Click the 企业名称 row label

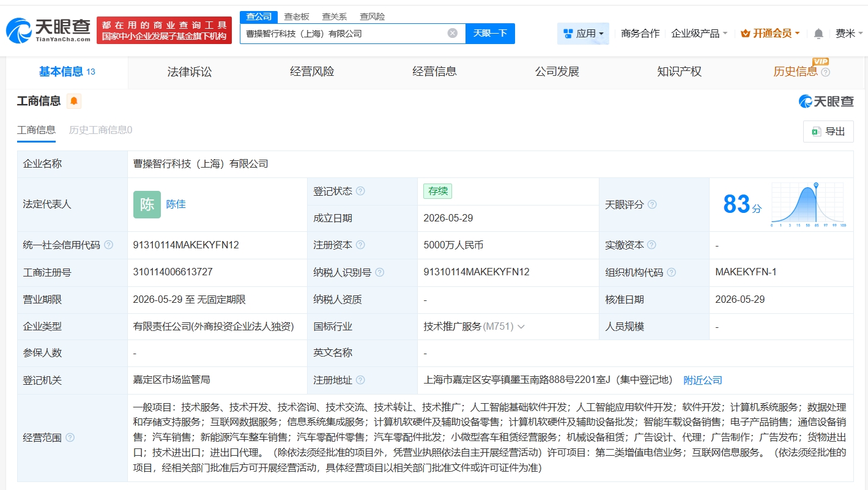[42, 164]
